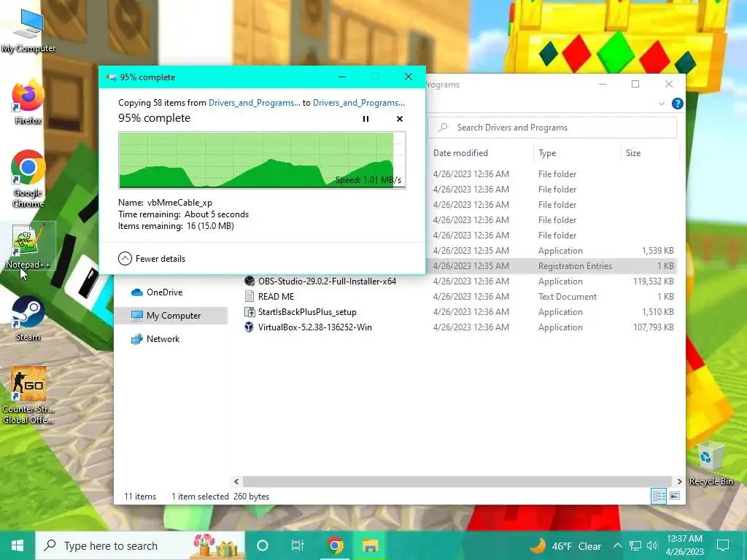Open network status tray icon
Screen dimensions: 747x560
635,545
